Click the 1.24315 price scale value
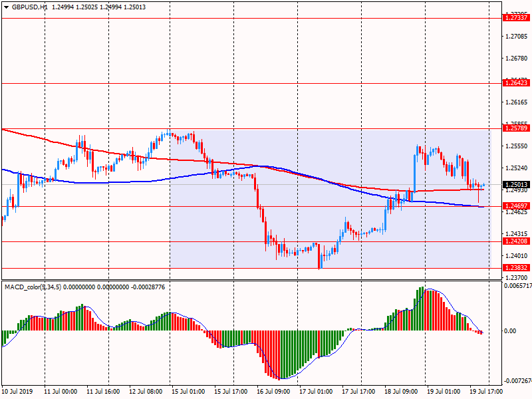Image resolution: width=532 pixels, height=399 pixels. pos(517,234)
